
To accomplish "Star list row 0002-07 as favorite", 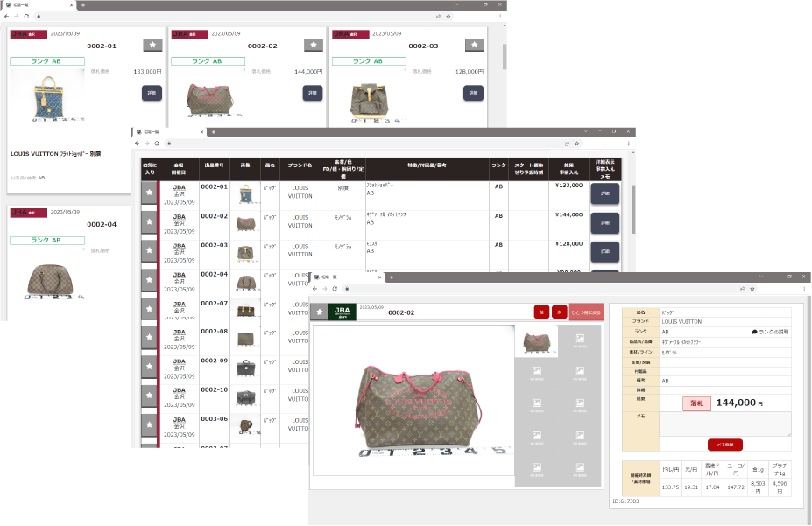I will point(149,309).
